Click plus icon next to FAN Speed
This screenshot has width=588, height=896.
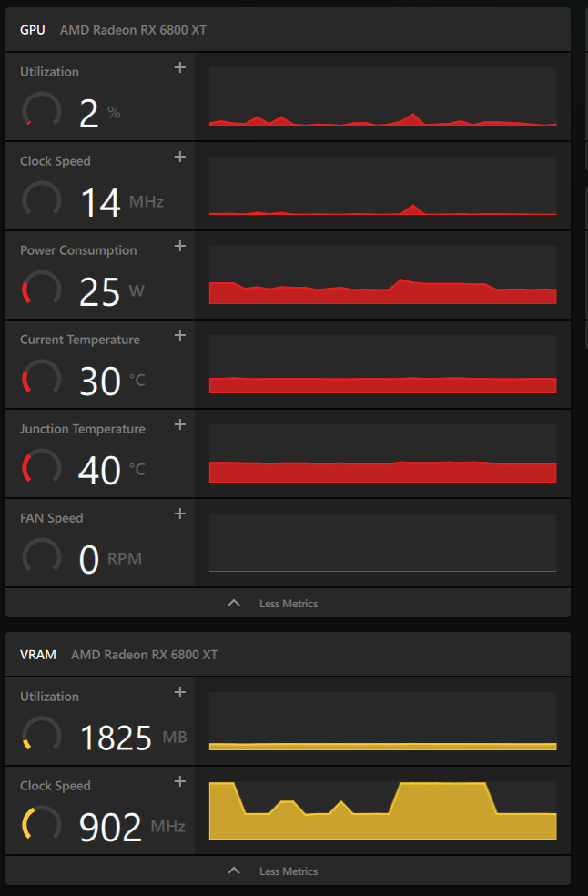pos(180,514)
